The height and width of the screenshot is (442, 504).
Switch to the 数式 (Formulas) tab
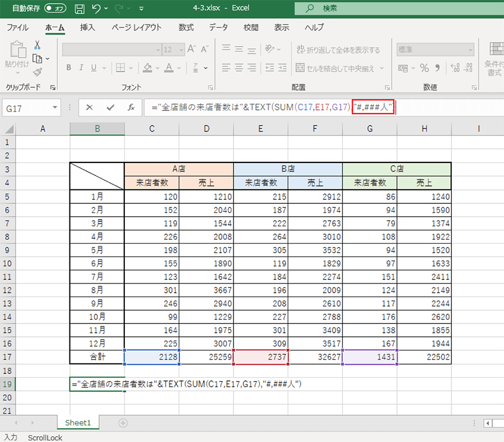click(x=186, y=27)
